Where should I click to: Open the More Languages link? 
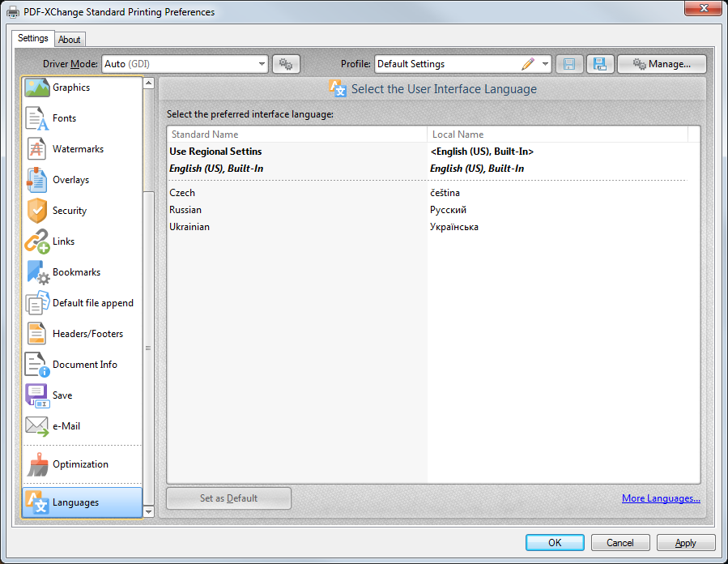pyautogui.click(x=661, y=498)
